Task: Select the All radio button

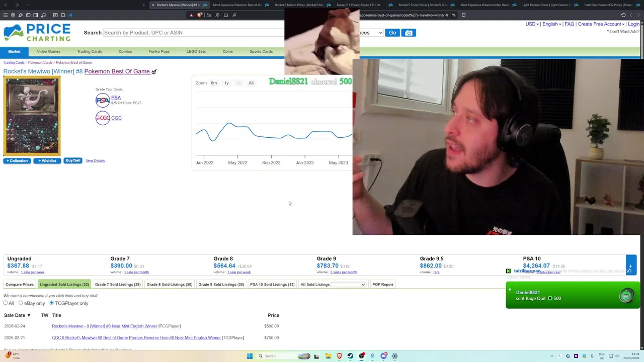Action: pyautogui.click(x=6, y=303)
